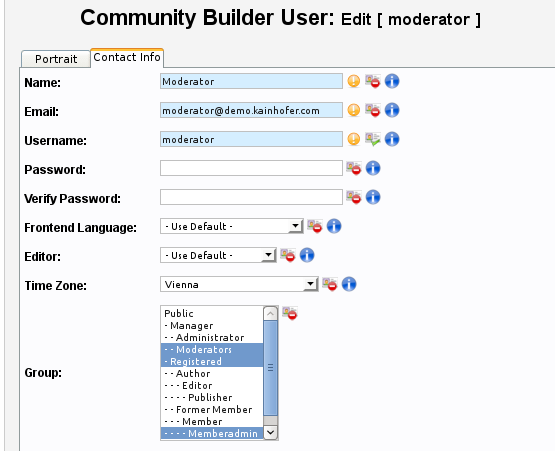Switch to the Portrait tab
Viewport: 555px width, 451px height.
tap(56, 59)
